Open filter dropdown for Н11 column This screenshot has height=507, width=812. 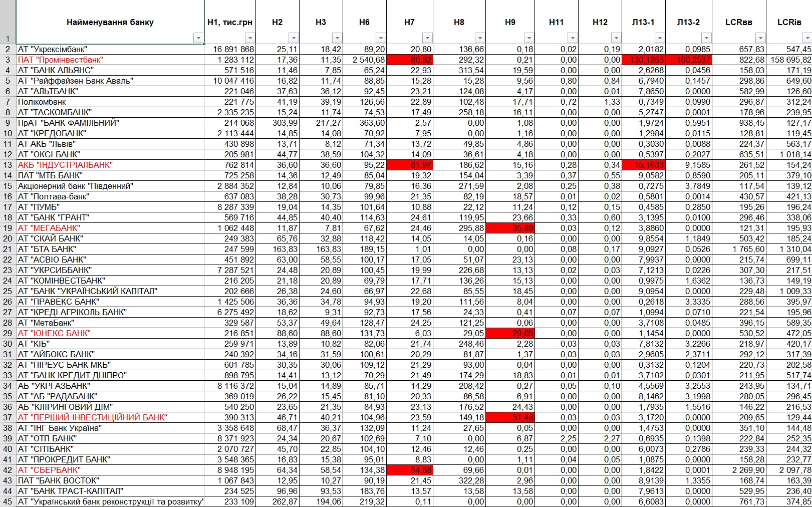(x=573, y=38)
